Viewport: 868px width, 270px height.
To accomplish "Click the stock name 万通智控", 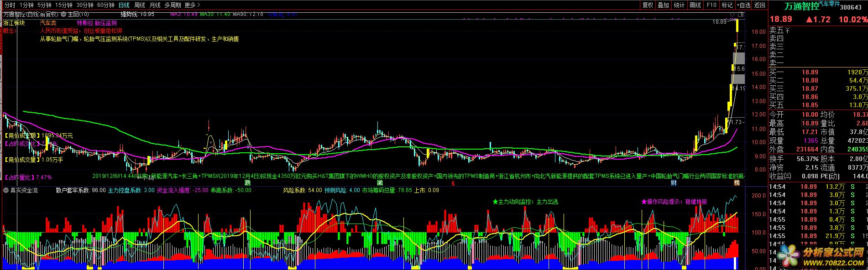I will click(x=801, y=6).
